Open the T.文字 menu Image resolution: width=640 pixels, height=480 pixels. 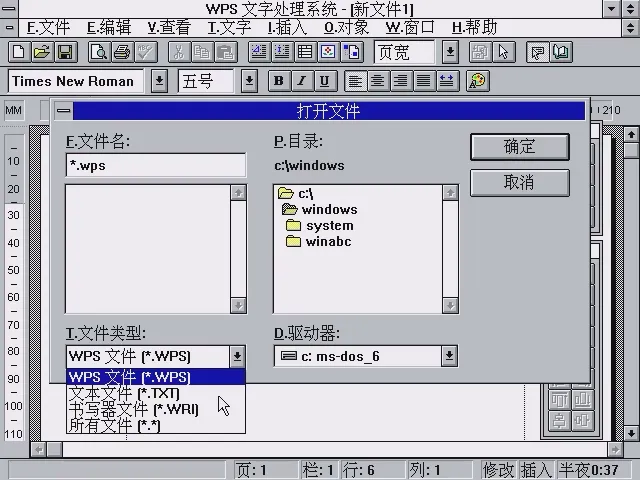pyautogui.click(x=229, y=28)
